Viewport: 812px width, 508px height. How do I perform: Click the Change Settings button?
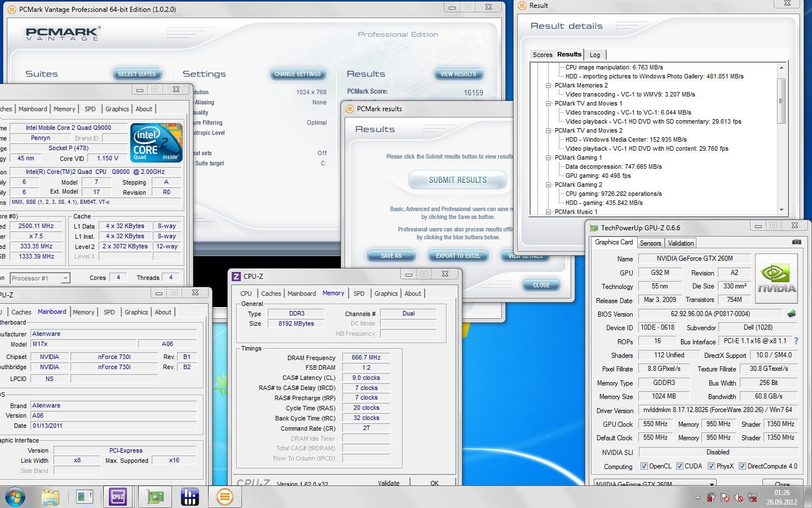tap(297, 74)
